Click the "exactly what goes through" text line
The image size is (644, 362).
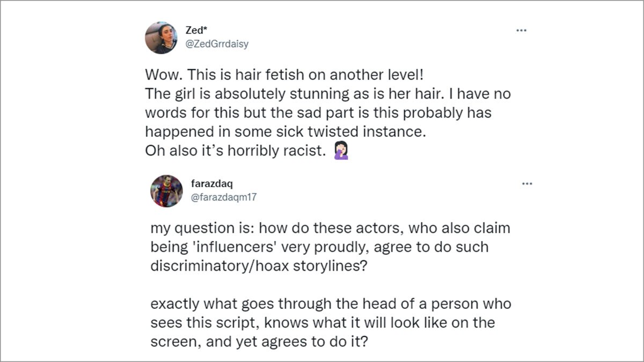coord(331,304)
